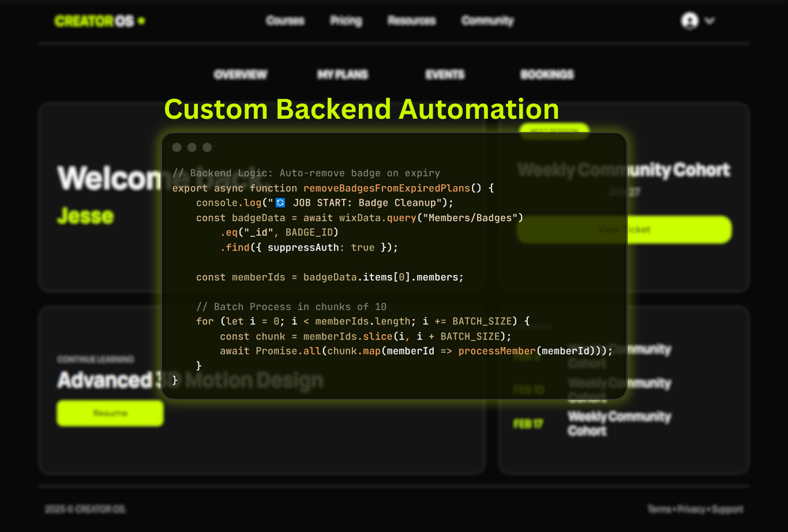Select the OVERVIEW tab
This screenshot has width=788, height=532.
pos(241,74)
